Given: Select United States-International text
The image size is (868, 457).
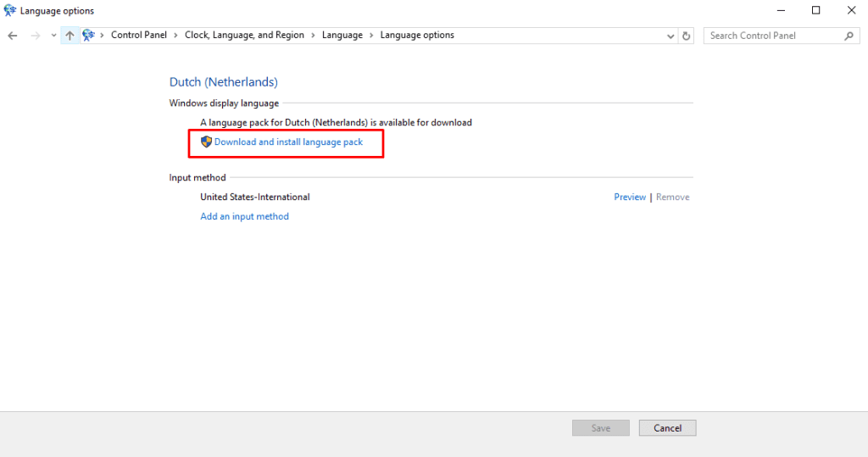Looking at the screenshot, I should [x=254, y=197].
